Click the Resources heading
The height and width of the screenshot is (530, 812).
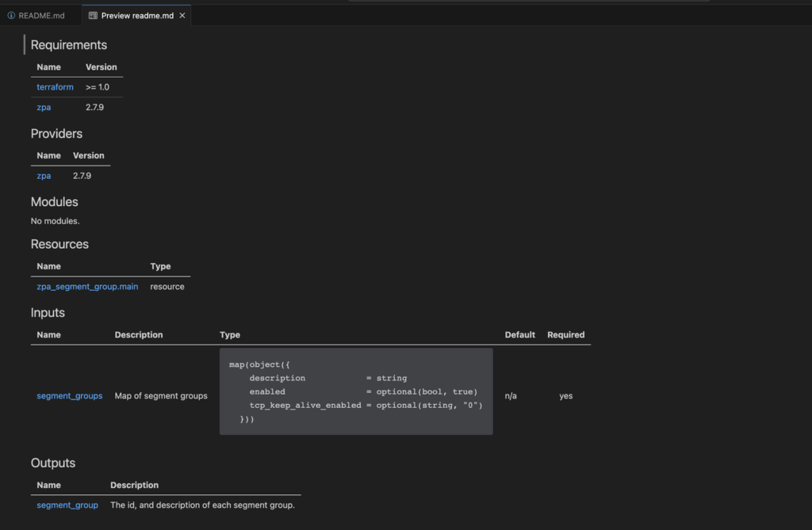tap(59, 244)
